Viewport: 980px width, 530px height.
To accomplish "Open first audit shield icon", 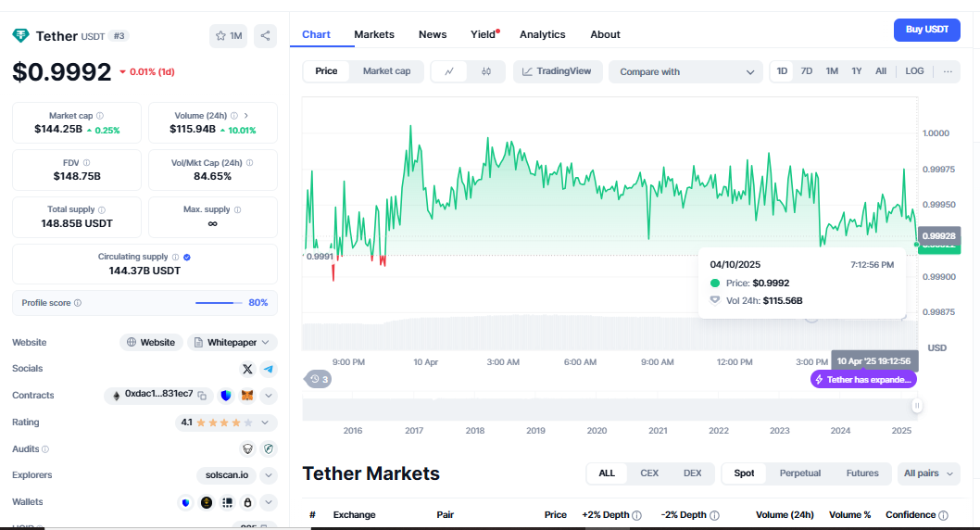I will pyautogui.click(x=248, y=448).
